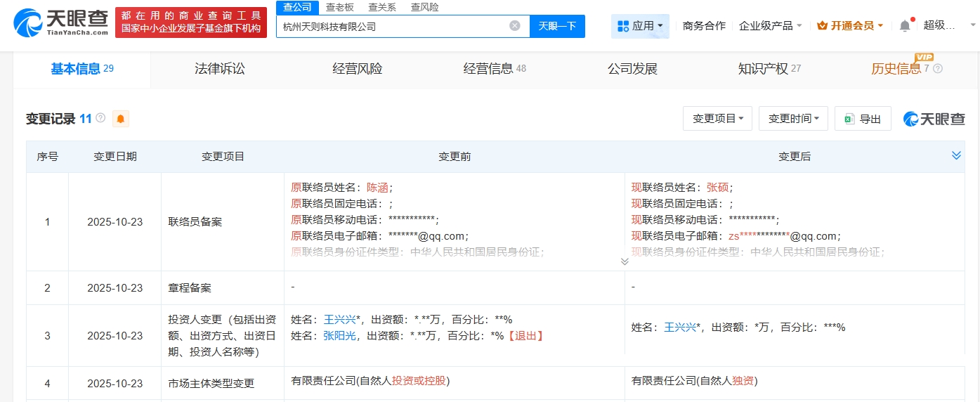Open investor 王兴兴 link in 变更前
Image resolution: width=980 pixels, height=402 pixels.
[338, 318]
